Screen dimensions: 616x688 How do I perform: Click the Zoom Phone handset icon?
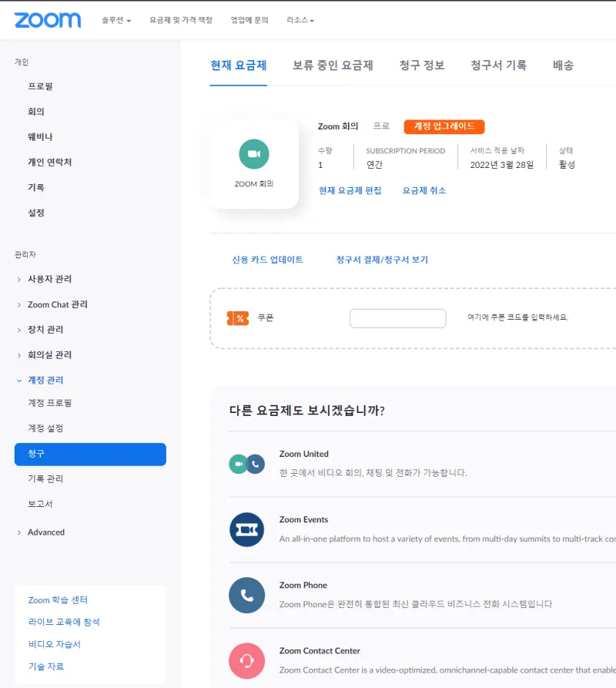pyautogui.click(x=246, y=595)
